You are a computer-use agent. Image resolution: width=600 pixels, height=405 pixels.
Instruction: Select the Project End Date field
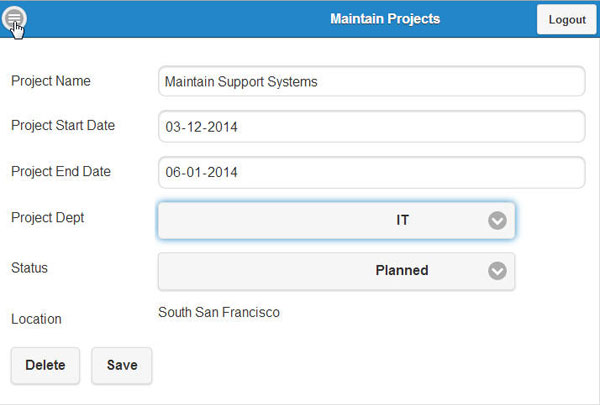371,172
